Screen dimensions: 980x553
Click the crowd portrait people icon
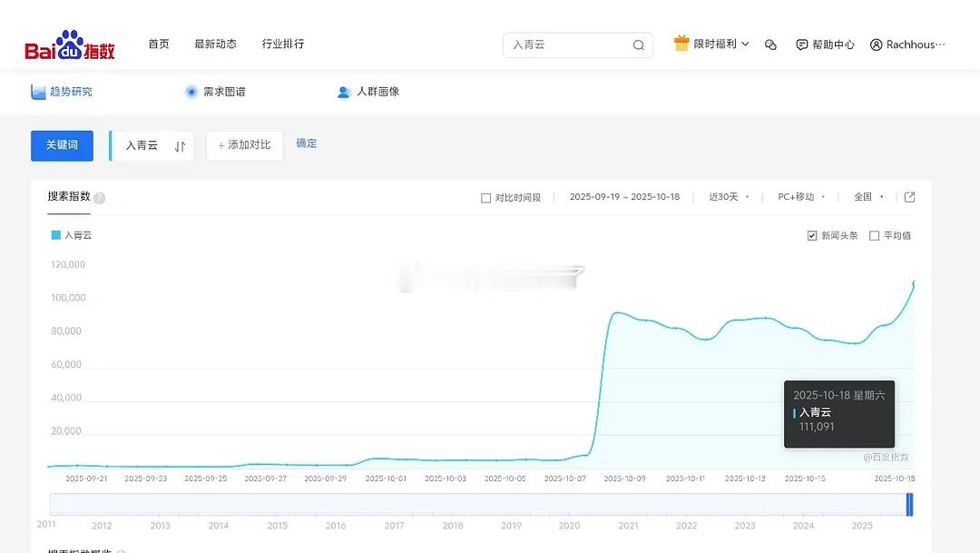(x=344, y=92)
